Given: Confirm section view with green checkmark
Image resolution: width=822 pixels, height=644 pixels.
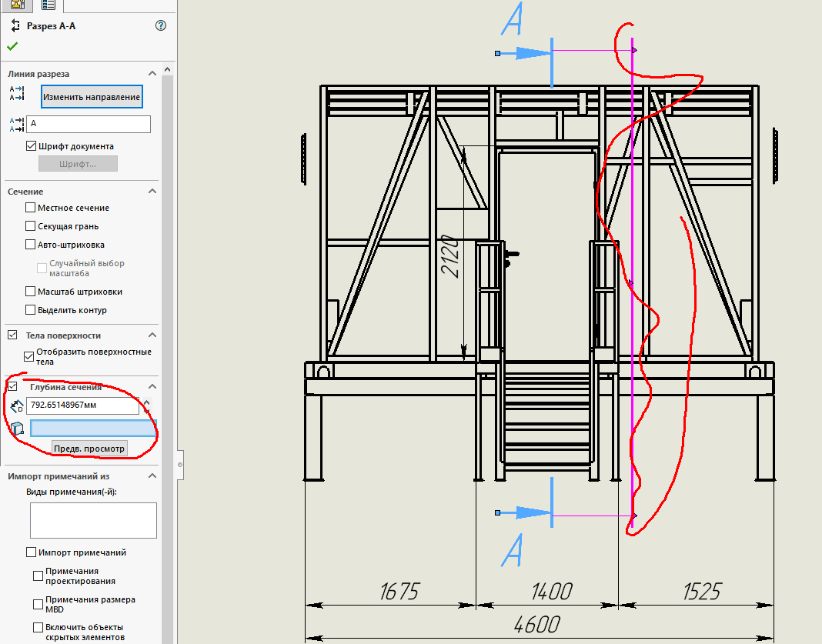Looking at the screenshot, I should tap(12, 46).
